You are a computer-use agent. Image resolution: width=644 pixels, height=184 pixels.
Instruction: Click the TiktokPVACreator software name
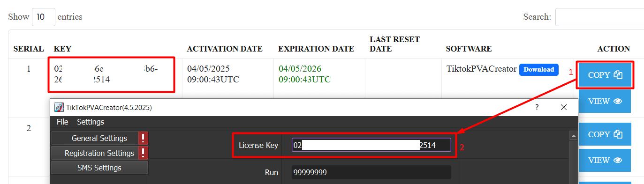coord(482,69)
